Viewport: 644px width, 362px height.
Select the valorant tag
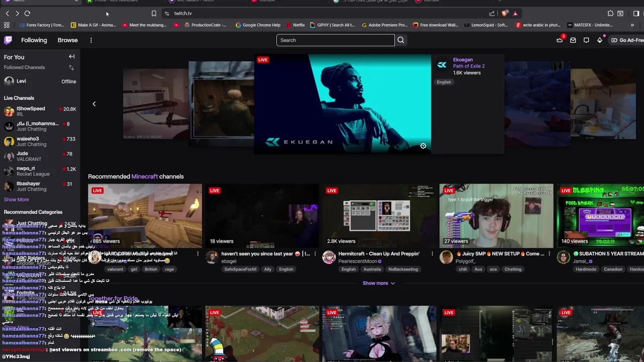point(115,269)
